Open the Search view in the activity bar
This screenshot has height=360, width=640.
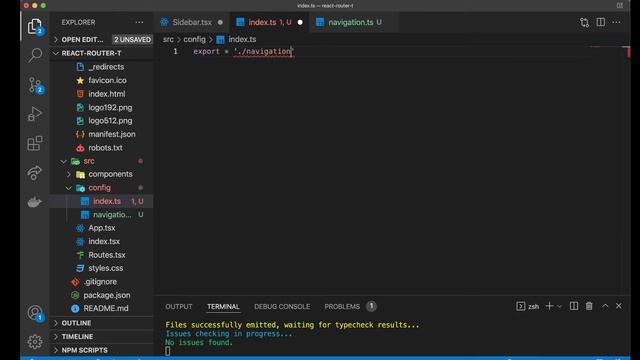35,55
